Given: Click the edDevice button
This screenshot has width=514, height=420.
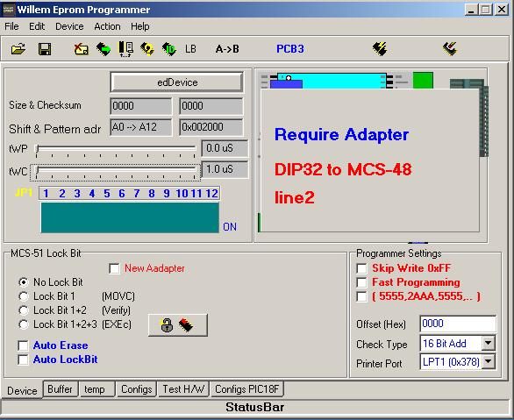Looking at the screenshot, I should point(177,82).
